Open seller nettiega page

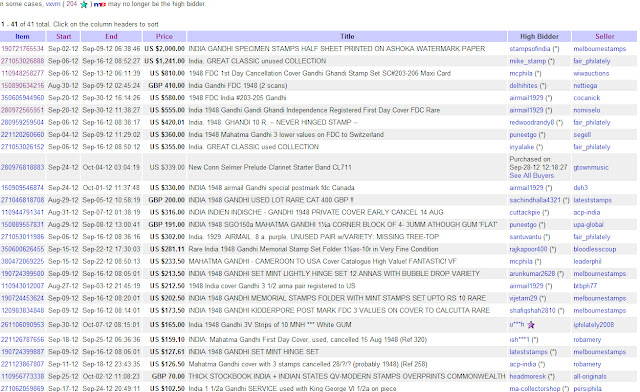pyautogui.click(x=585, y=85)
